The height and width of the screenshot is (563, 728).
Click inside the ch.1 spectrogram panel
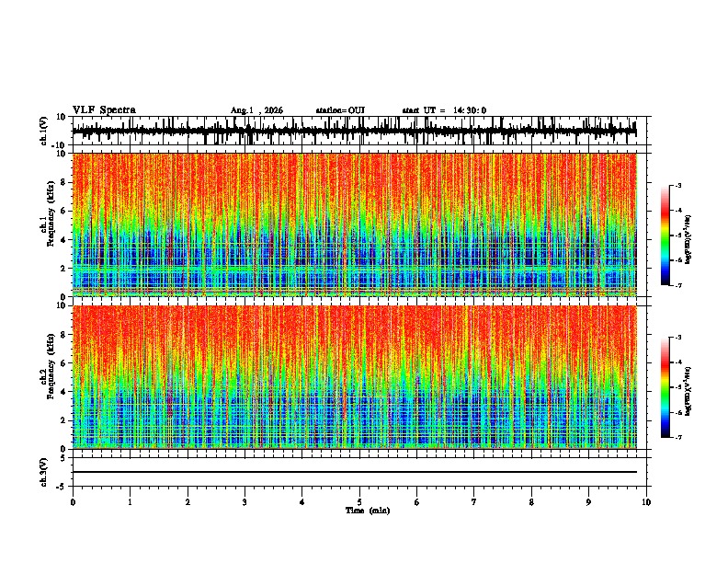354,224
